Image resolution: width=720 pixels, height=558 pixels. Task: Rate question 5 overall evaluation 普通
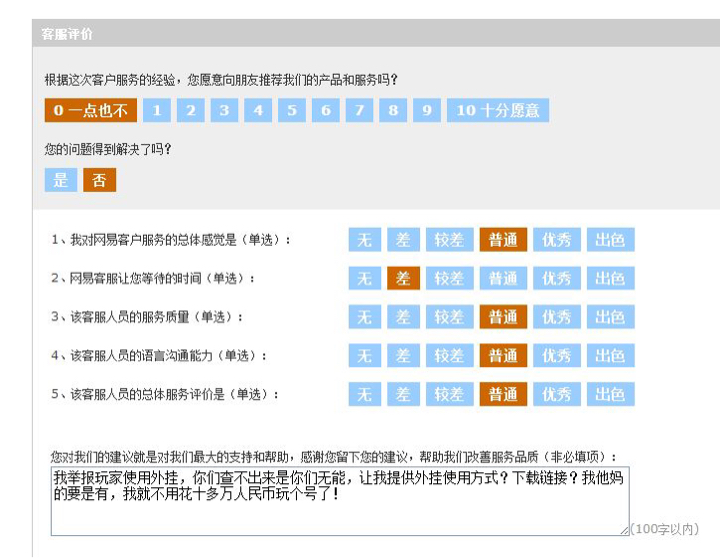coord(503,394)
